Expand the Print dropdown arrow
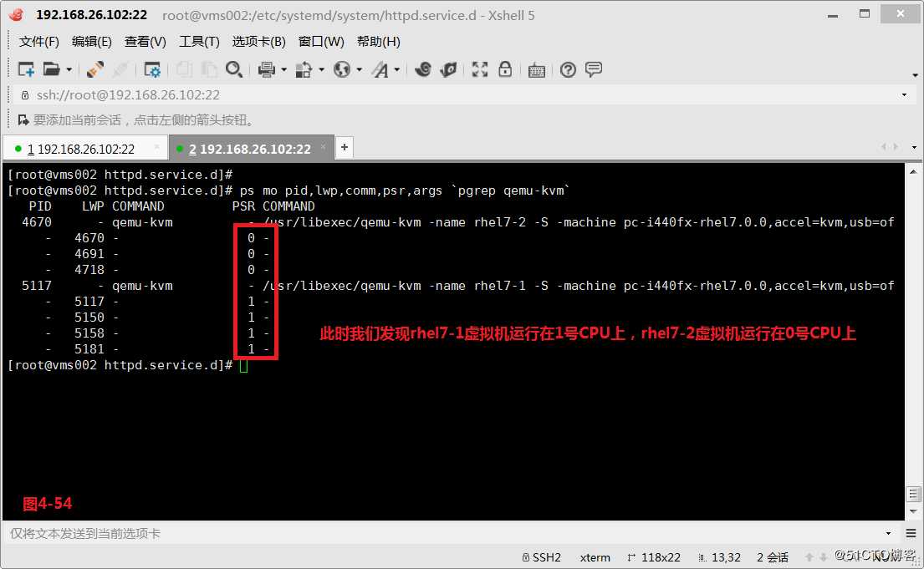The image size is (924, 569). (x=284, y=70)
